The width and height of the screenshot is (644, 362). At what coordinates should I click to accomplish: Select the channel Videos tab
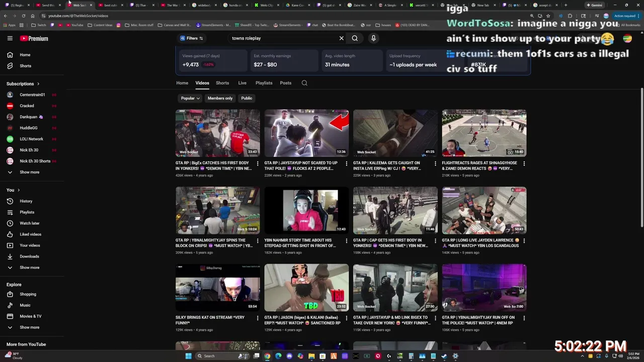tap(202, 83)
